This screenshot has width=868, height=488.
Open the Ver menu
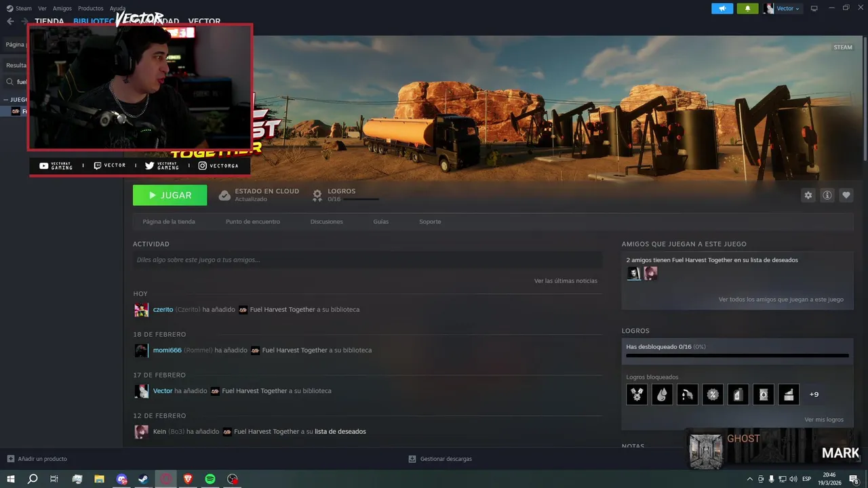point(43,8)
